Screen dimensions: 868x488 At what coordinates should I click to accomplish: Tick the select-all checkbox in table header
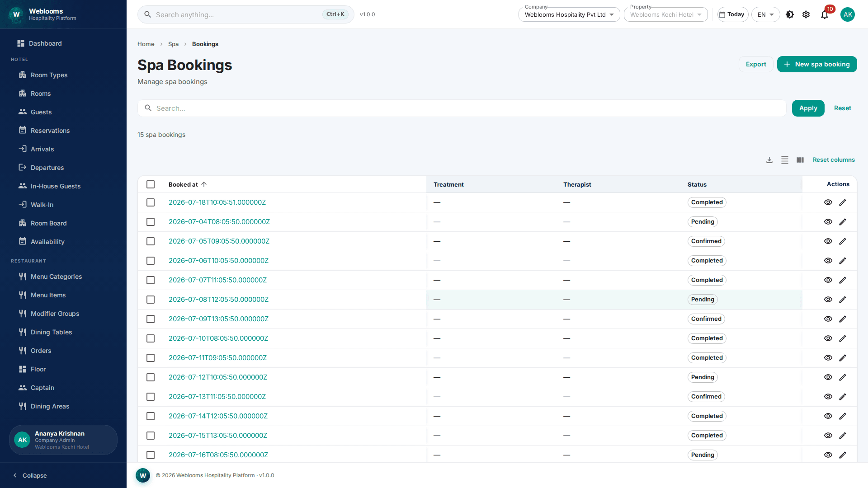[x=151, y=184]
